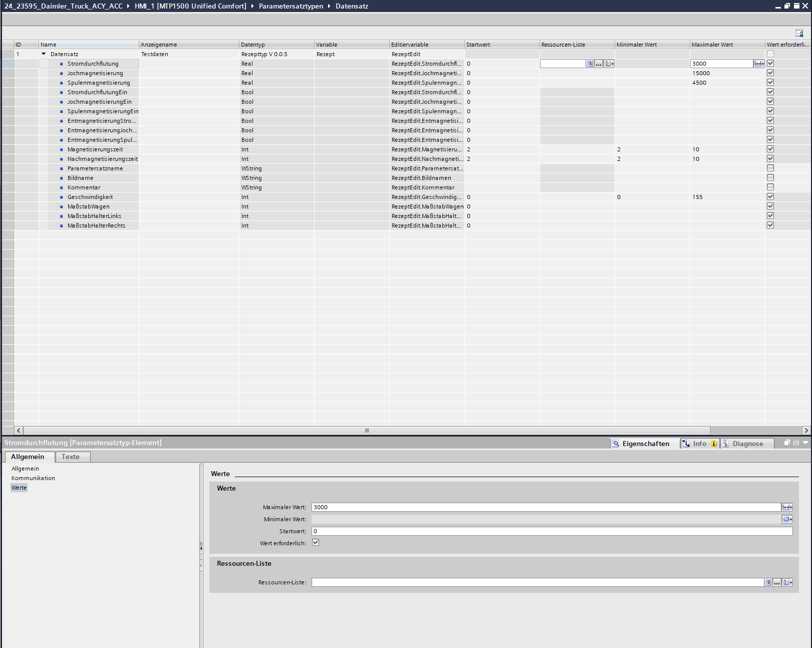Float the inspector window with the undock icon

pos(787,443)
